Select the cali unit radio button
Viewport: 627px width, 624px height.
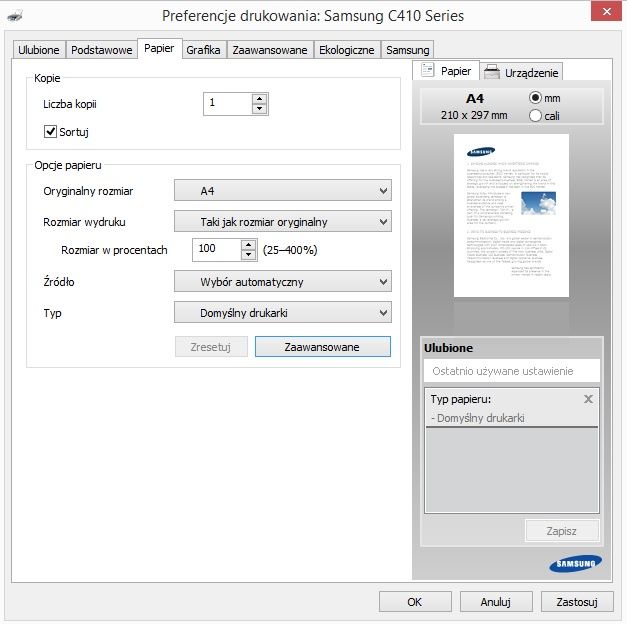click(x=535, y=116)
